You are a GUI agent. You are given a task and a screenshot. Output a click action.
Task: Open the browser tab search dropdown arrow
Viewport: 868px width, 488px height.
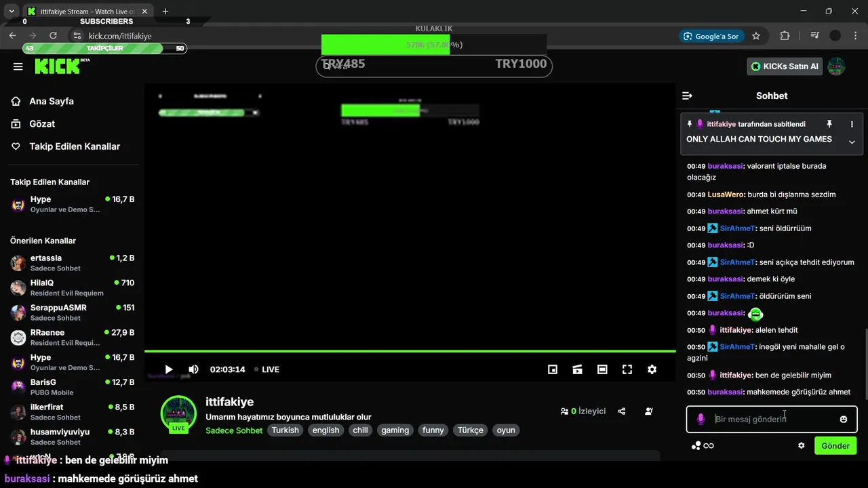click(12, 12)
